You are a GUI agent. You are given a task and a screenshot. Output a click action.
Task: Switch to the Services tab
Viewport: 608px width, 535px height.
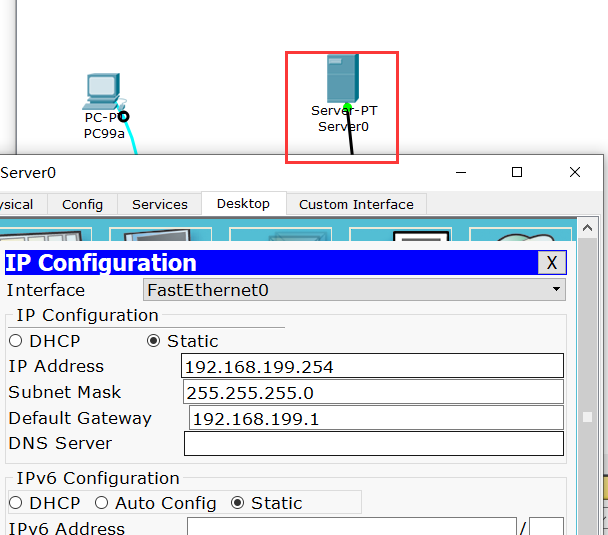click(160, 204)
